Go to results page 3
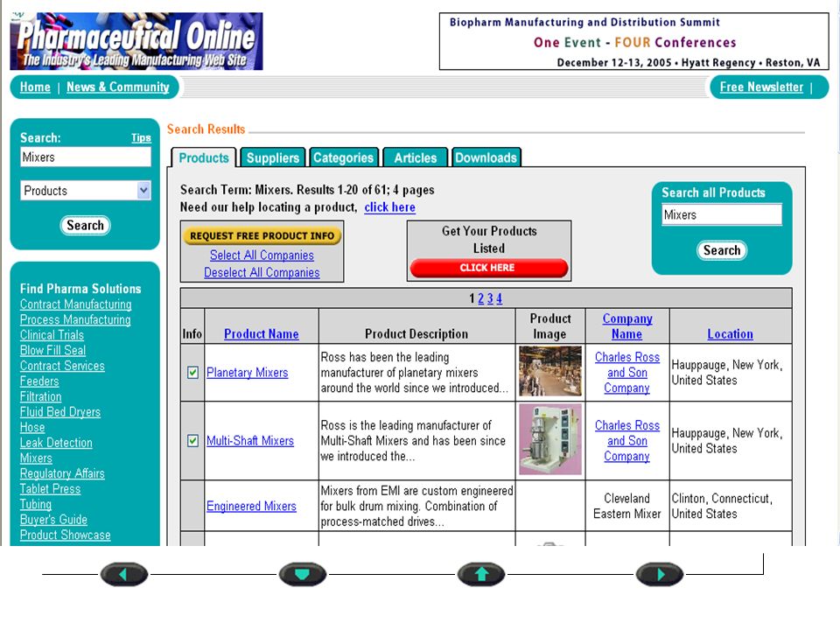Viewport: 840px width, 630px height. (490, 298)
